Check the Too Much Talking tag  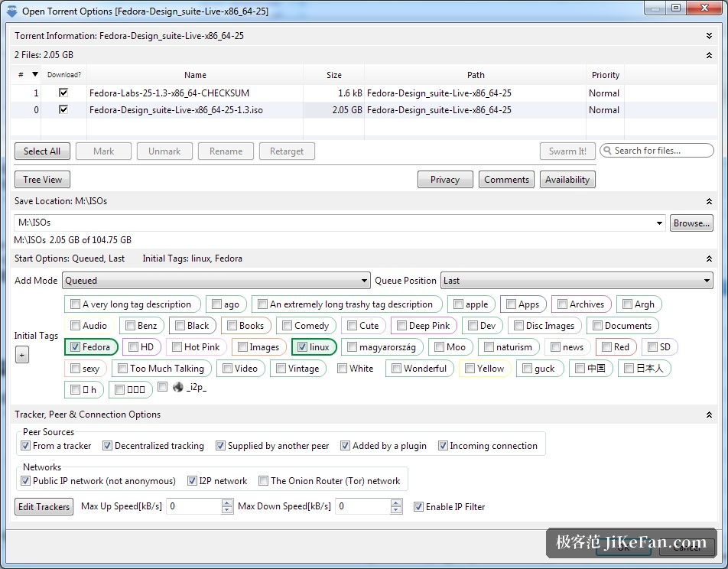[x=122, y=369]
